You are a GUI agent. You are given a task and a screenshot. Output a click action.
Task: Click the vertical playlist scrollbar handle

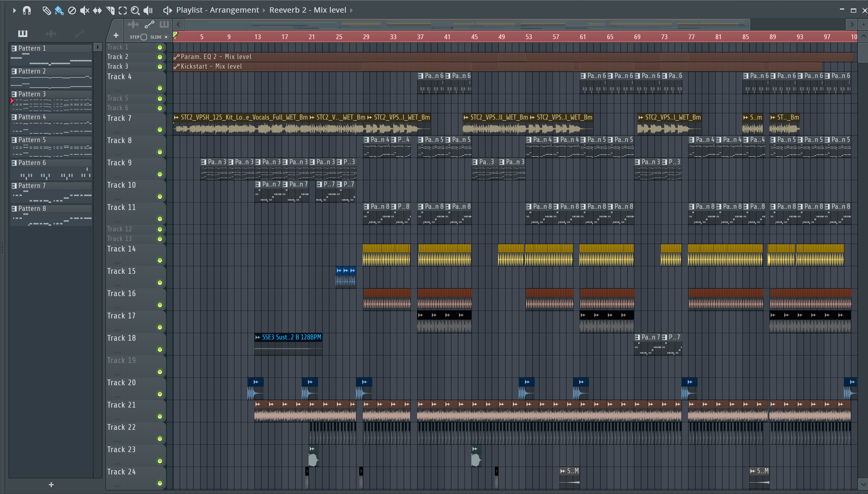pyautogui.click(x=863, y=53)
